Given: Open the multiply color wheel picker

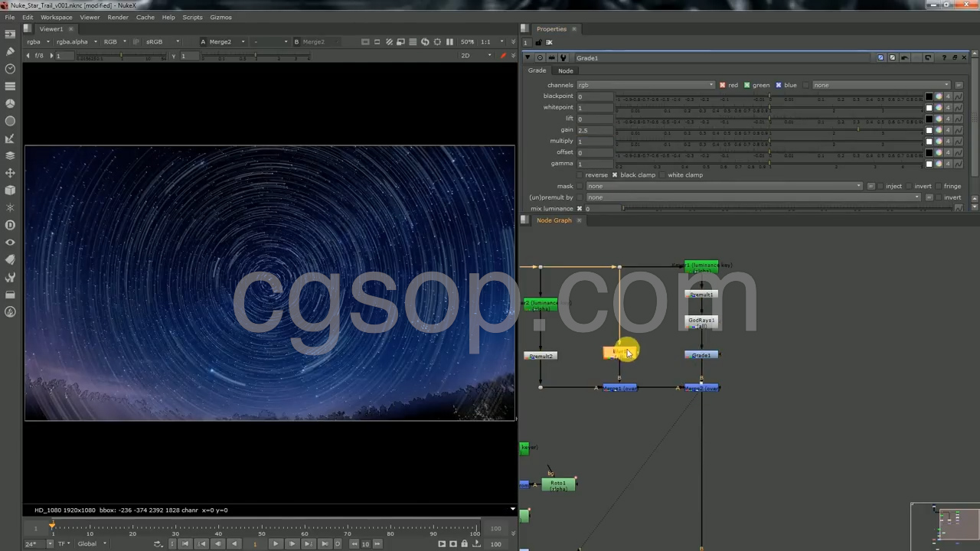Looking at the screenshot, I should pyautogui.click(x=939, y=142).
